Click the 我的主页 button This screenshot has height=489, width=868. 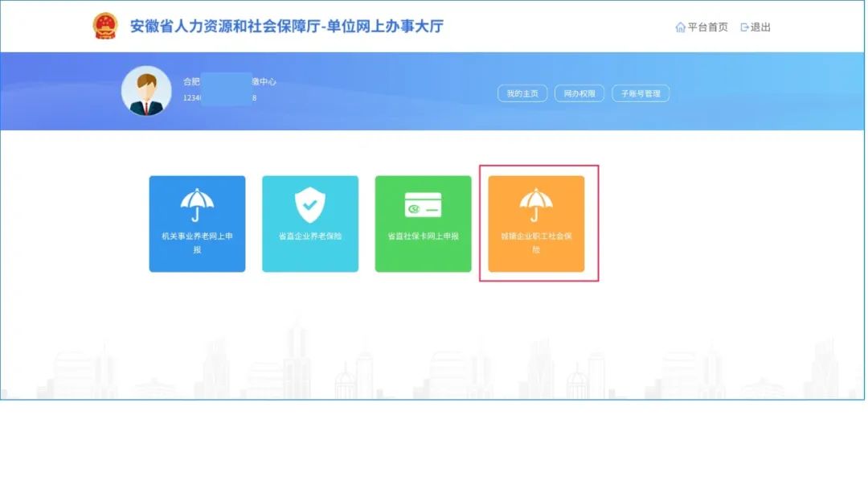(522, 92)
